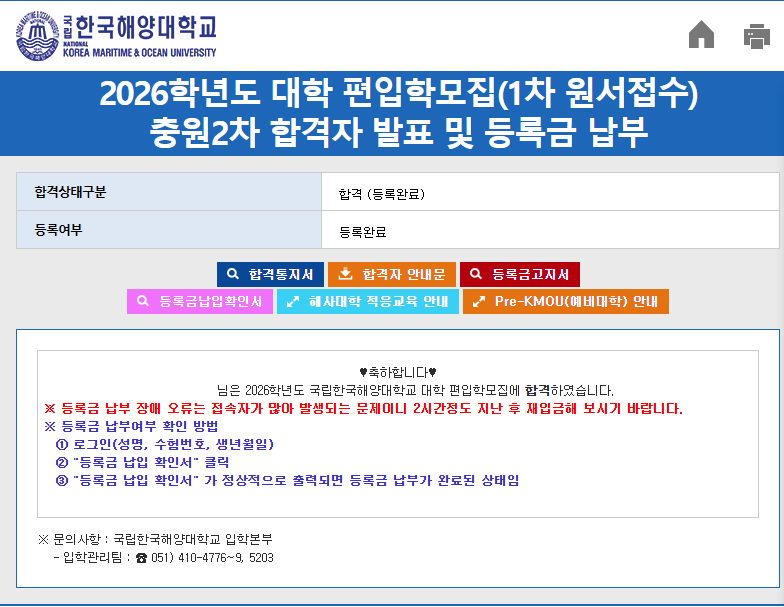The image size is (784, 607).
Task: Click magnifier icon on 합격통지서 button
Action: click(232, 274)
